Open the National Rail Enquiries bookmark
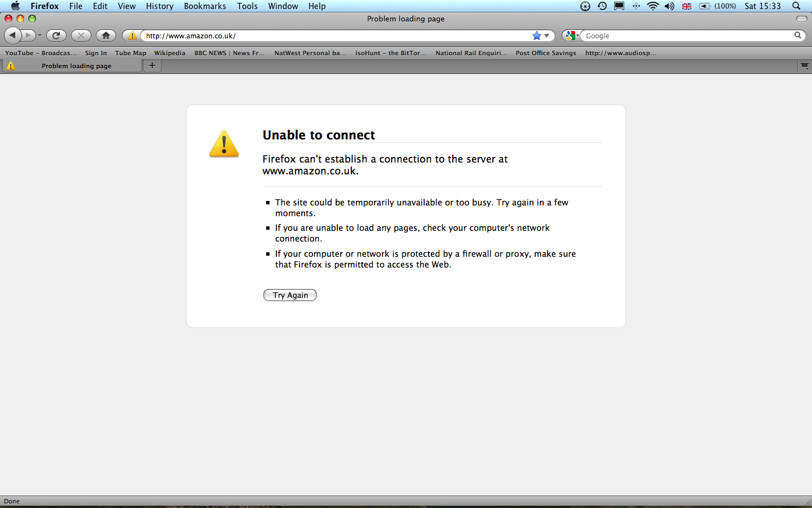 coord(471,53)
